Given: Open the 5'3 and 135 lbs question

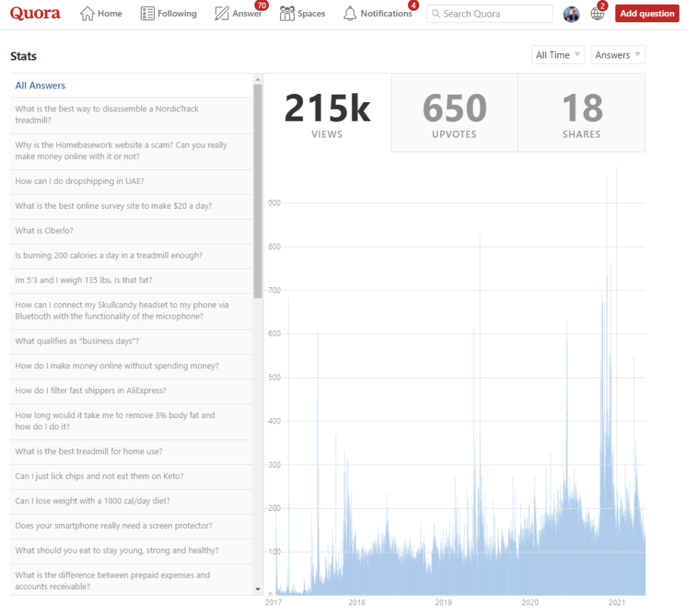Looking at the screenshot, I should coord(131,280).
